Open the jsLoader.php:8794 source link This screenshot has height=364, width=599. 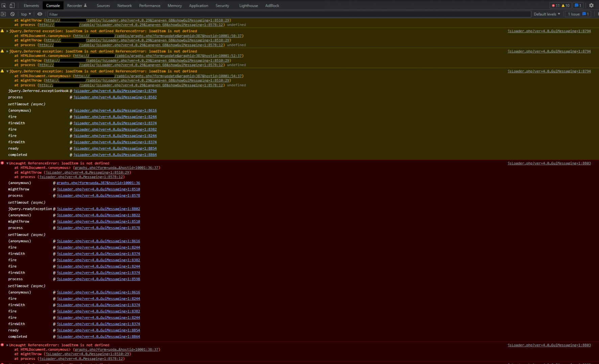549,31
